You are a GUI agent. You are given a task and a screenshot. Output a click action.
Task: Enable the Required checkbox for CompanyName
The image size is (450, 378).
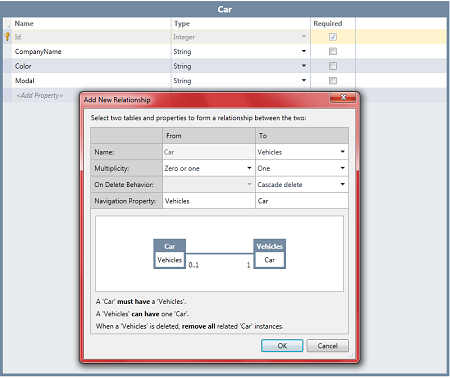tap(333, 51)
